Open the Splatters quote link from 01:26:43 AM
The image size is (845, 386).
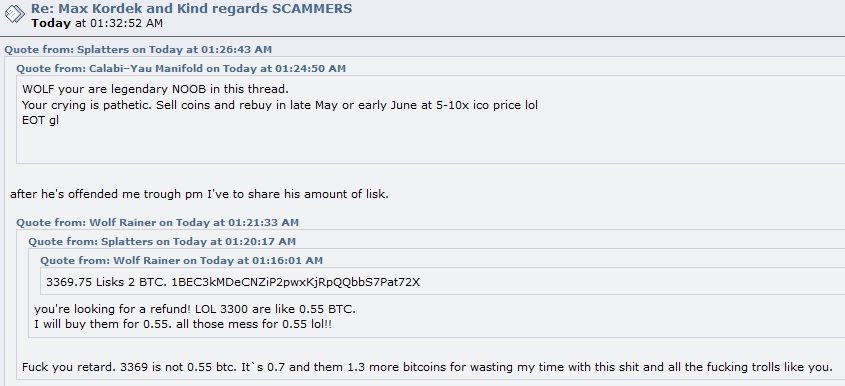point(138,50)
